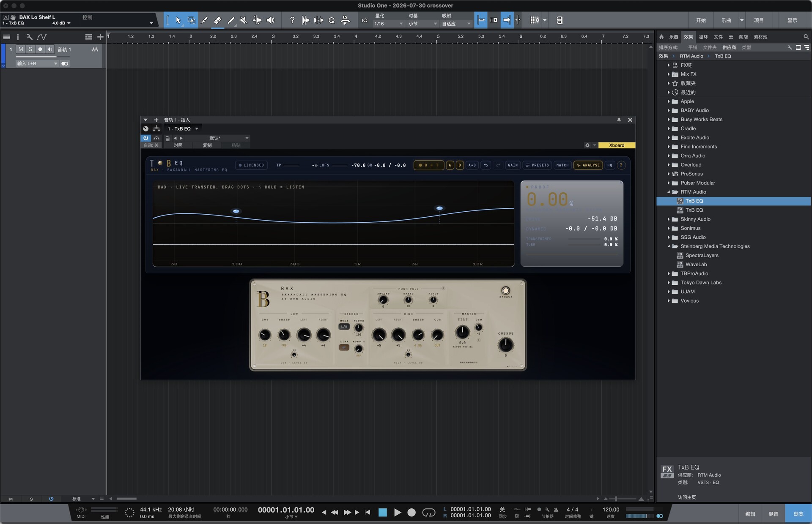Switch to the 素材池 browser tab
The image size is (812, 524).
pyautogui.click(x=760, y=37)
